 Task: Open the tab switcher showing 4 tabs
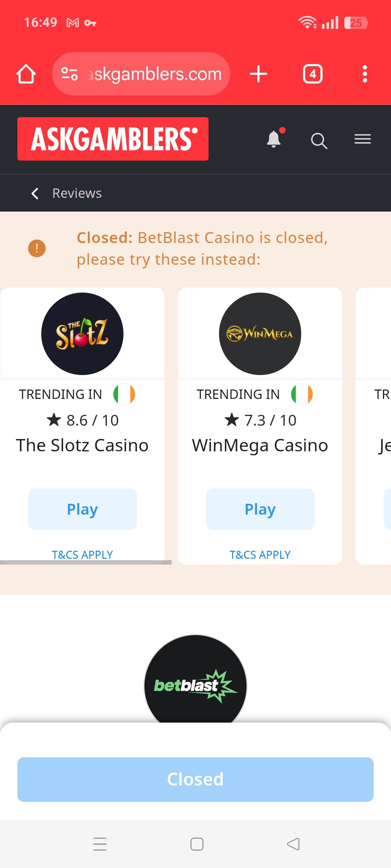click(312, 74)
